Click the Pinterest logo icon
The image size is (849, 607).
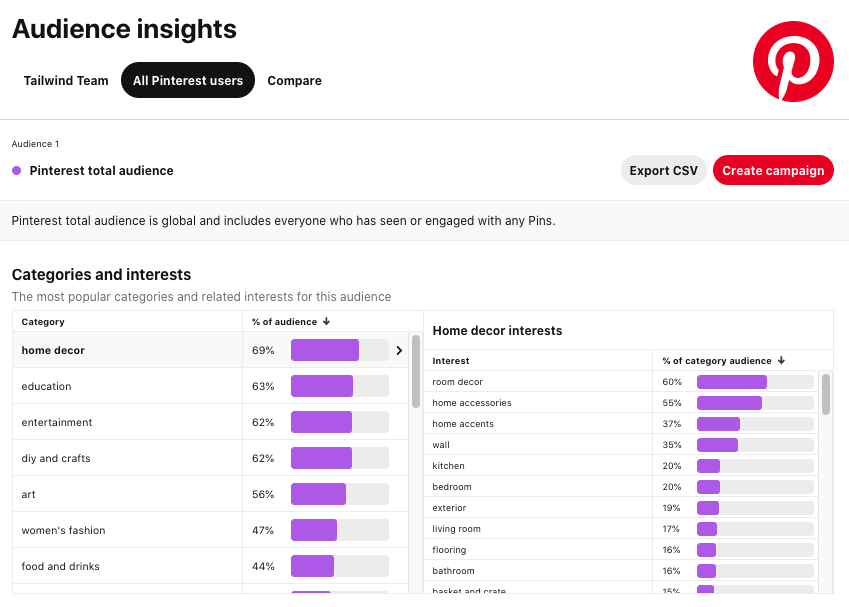793,61
